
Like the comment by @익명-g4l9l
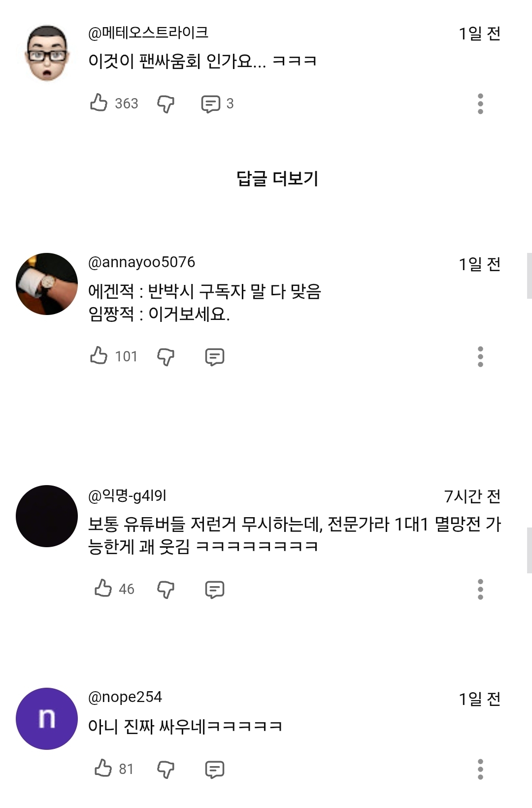click(103, 588)
